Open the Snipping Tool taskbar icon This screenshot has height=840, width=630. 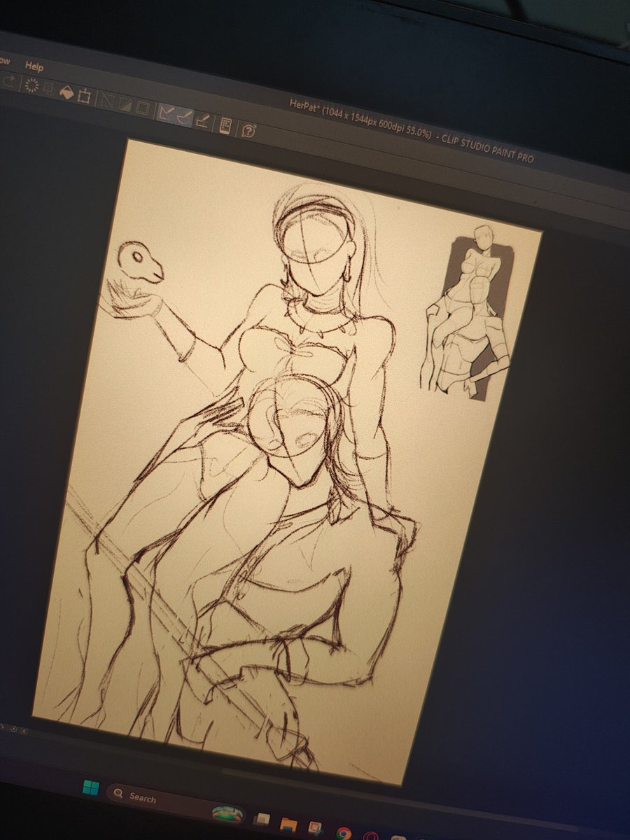click(315, 828)
